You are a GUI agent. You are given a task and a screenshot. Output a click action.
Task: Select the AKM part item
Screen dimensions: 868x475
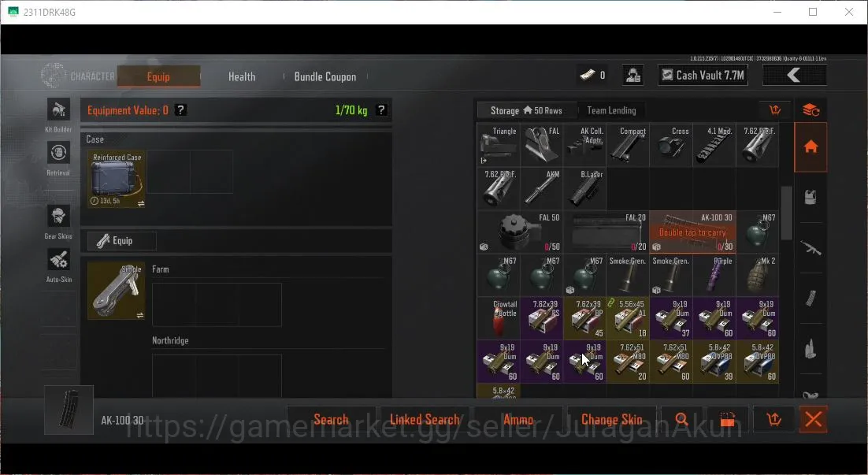541,188
